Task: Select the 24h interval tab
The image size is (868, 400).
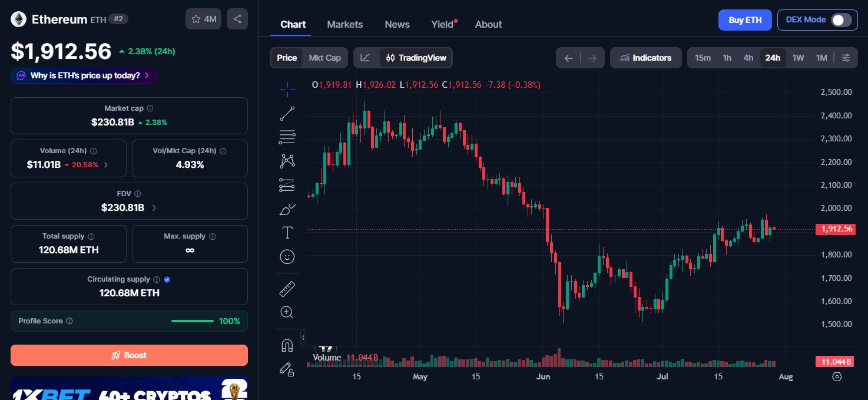Action: (x=773, y=58)
